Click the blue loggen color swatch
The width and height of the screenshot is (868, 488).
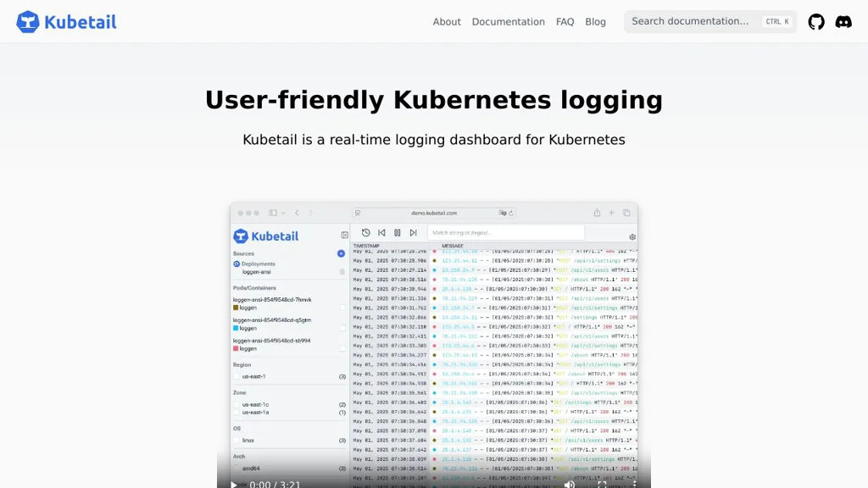pos(236,328)
